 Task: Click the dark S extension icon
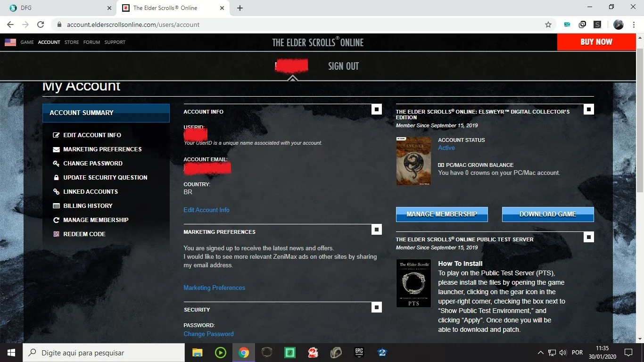597,25
